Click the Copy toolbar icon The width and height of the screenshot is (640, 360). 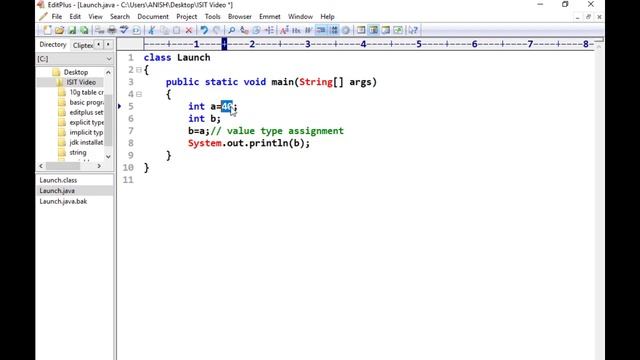pos(164,30)
